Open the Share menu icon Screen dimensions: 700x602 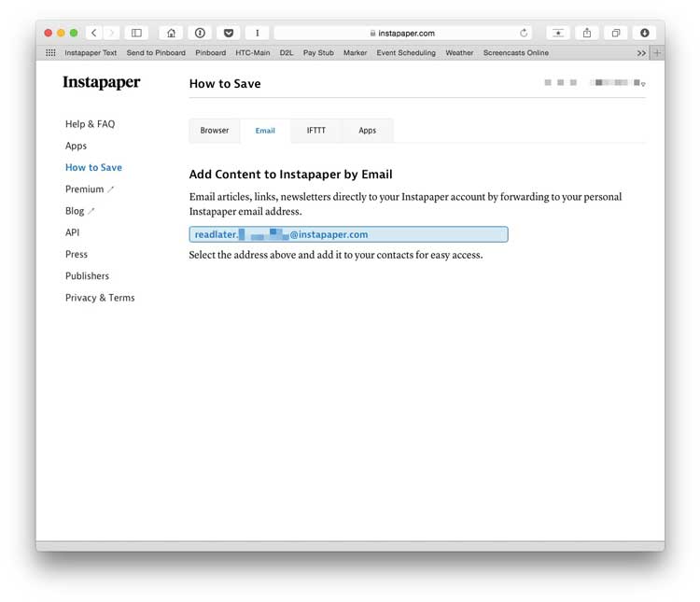point(587,33)
